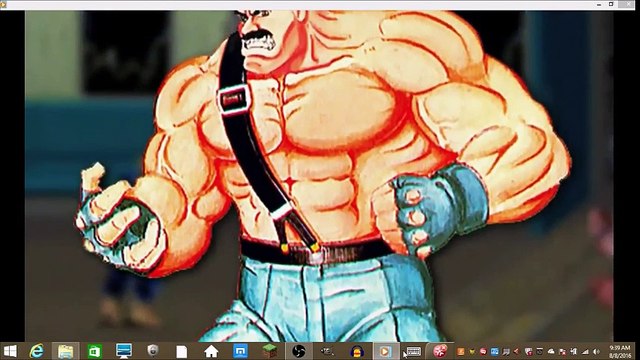Open the white house Home icon
Image resolution: width=640 pixels, height=360 pixels.
(211, 351)
